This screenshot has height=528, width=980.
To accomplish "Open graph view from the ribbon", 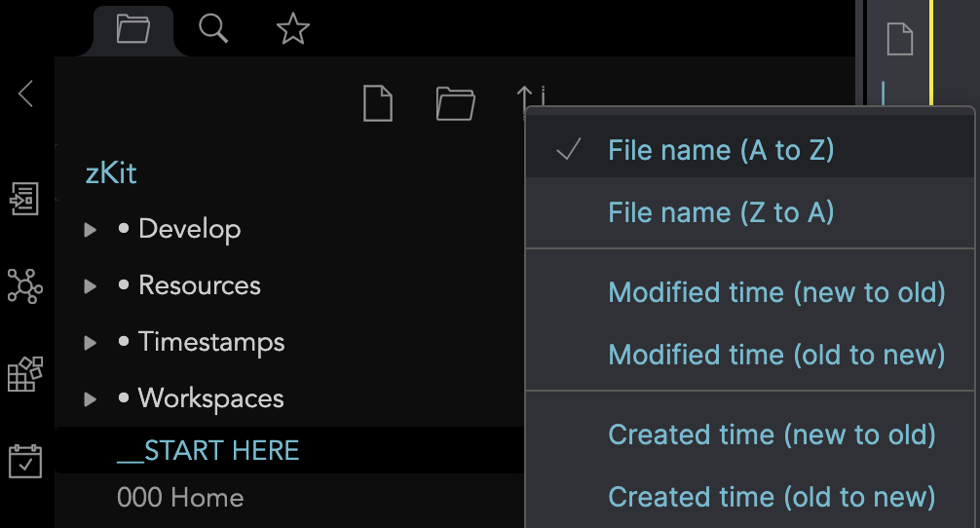I will pos(24,285).
